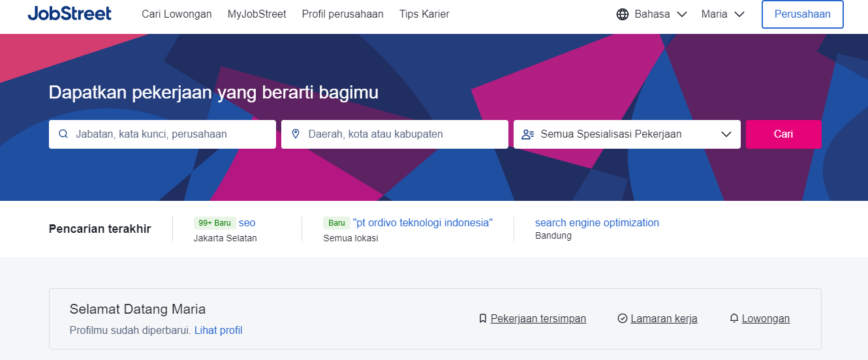Click the globe language icon

623,14
